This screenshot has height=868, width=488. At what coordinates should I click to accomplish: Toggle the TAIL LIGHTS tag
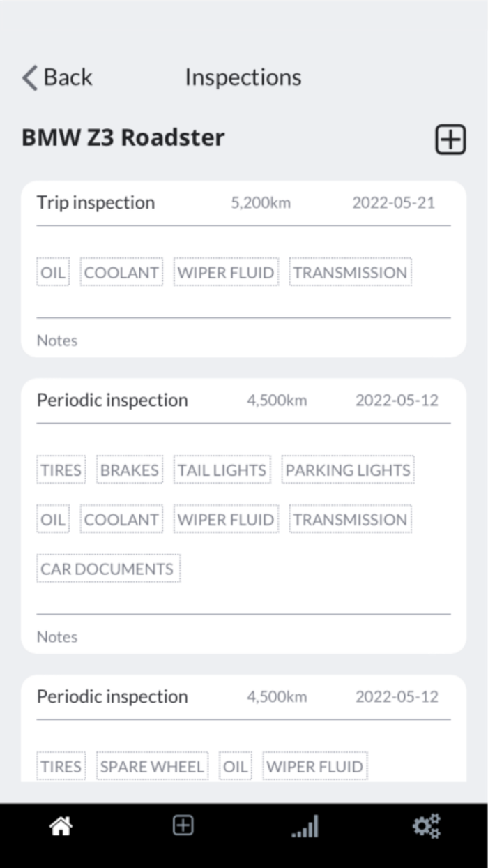(222, 470)
